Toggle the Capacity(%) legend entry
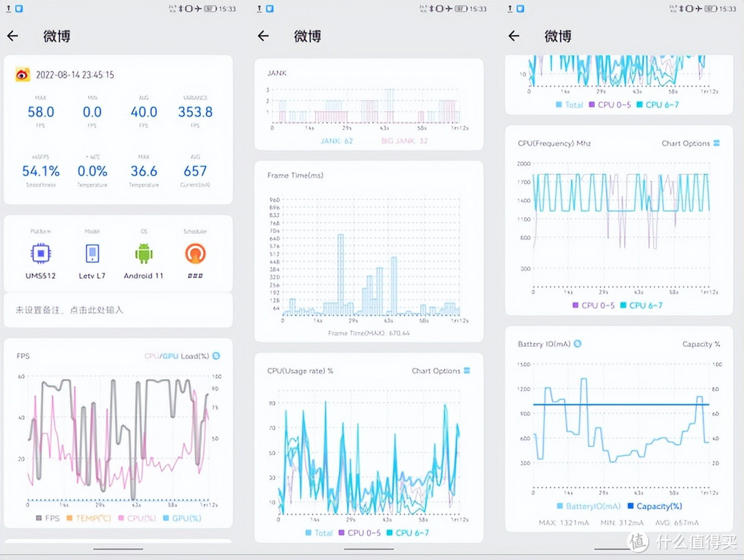This screenshot has width=744, height=560. tap(655, 506)
